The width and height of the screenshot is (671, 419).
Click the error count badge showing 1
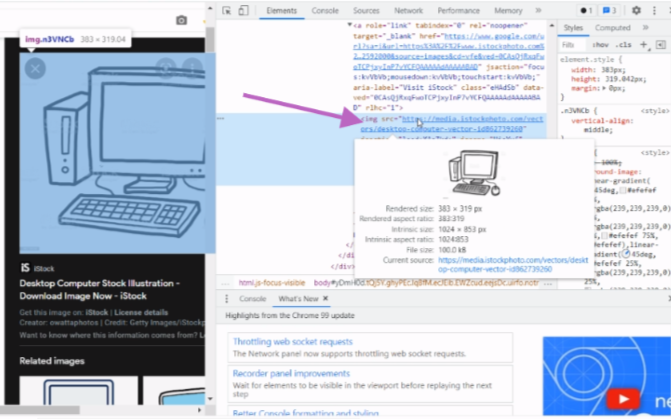[586, 11]
